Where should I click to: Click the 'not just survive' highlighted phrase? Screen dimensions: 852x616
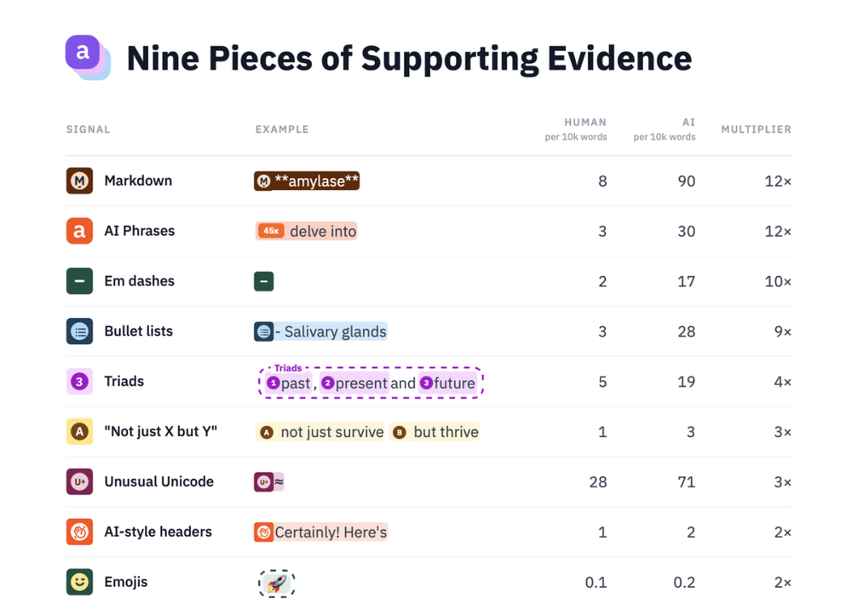point(320,432)
